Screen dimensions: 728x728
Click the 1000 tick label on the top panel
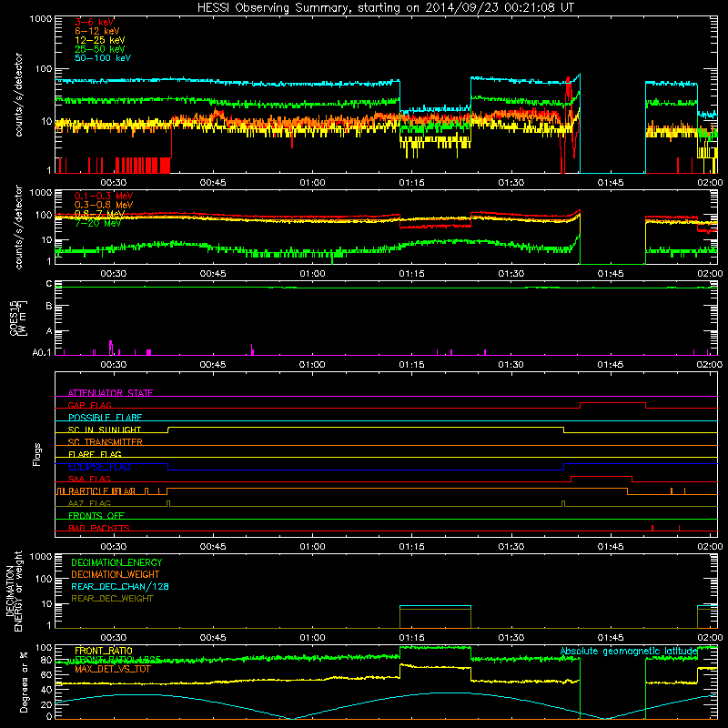41,19
